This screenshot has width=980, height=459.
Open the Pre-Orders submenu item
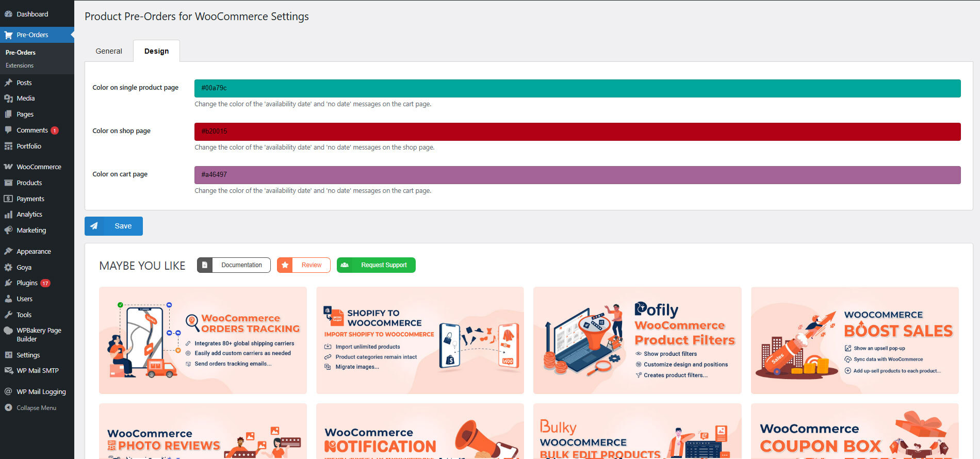(21, 53)
